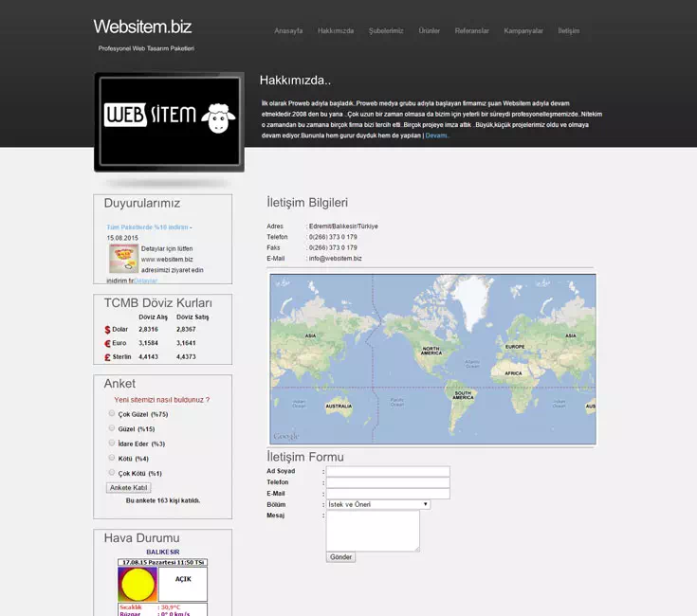697x616 pixels.
Task: Select the Güzel (%15) poll option
Action: pos(112,428)
